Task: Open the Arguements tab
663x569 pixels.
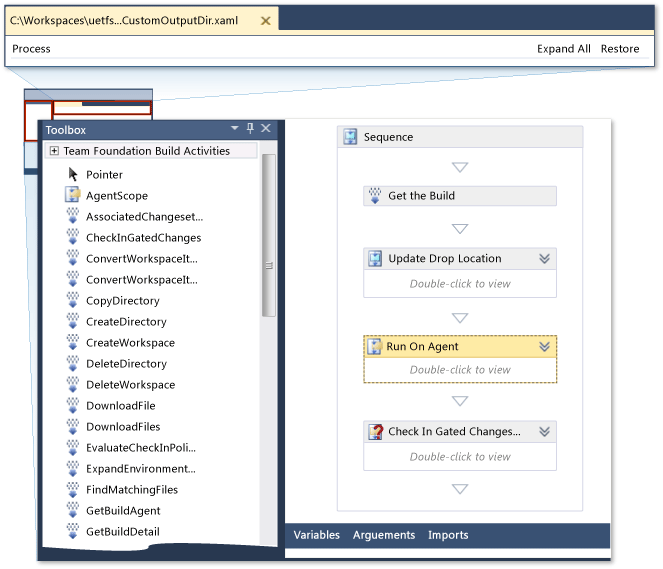Action: pyautogui.click(x=384, y=535)
